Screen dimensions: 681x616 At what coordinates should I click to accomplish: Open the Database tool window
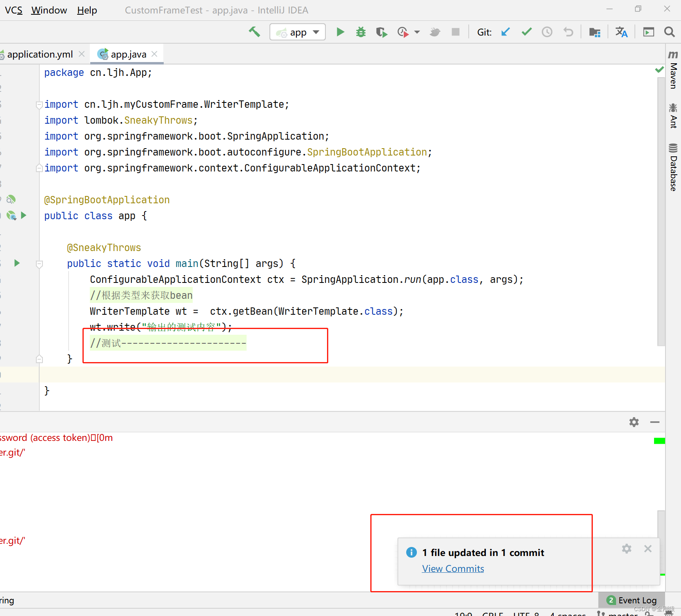(673, 167)
